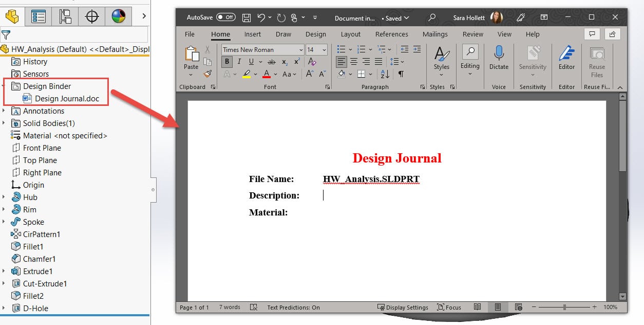The width and height of the screenshot is (644, 325).
Task: Select the Bold formatting icon
Action: point(227,62)
